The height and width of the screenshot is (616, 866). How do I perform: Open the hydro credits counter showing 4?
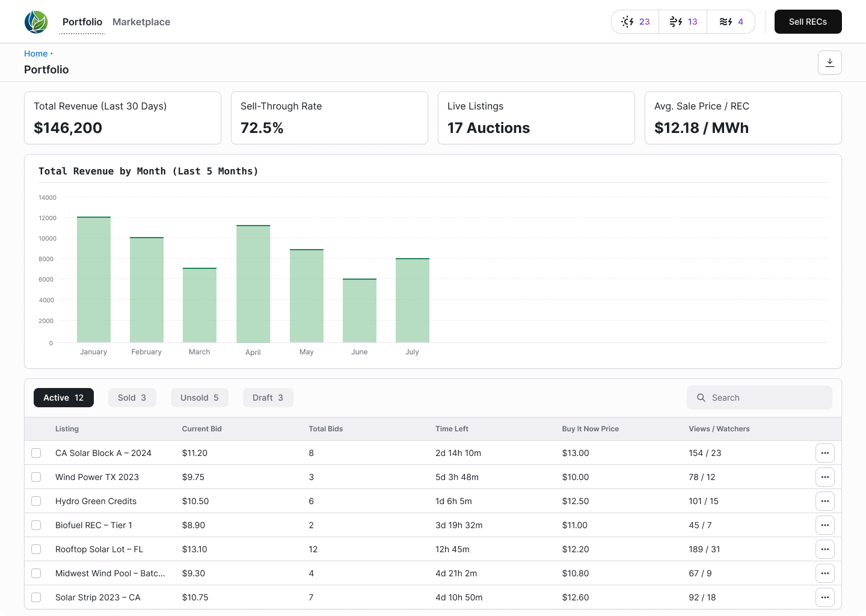click(731, 22)
